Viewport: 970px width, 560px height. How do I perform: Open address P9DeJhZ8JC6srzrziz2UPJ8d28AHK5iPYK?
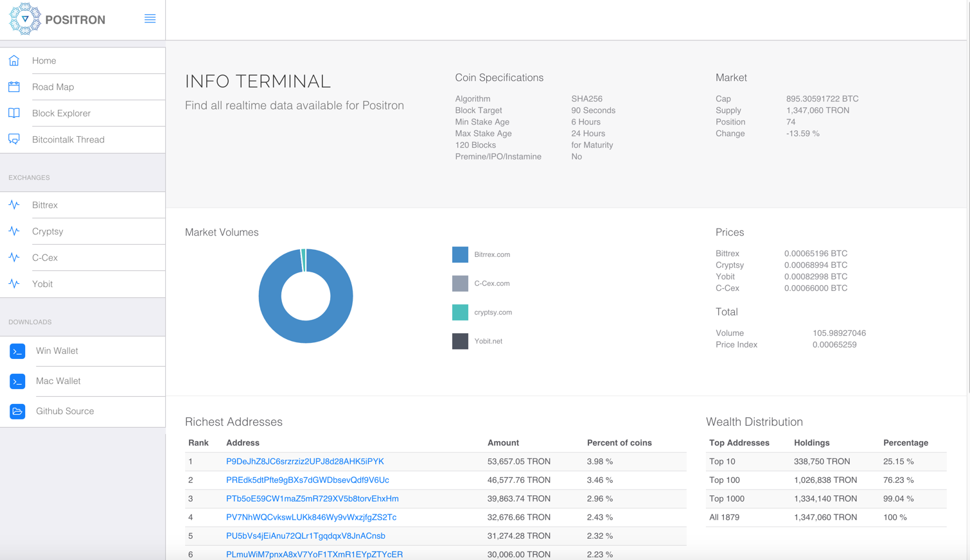click(305, 461)
